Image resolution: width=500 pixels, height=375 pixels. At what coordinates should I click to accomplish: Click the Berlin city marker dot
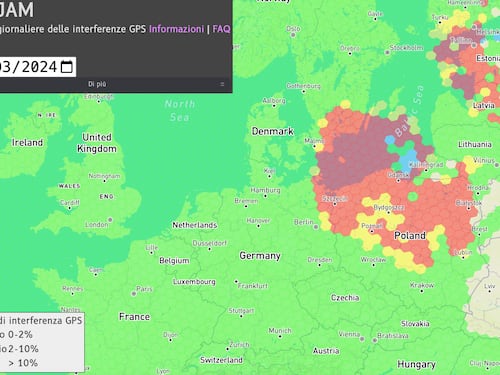pyautogui.click(x=316, y=227)
